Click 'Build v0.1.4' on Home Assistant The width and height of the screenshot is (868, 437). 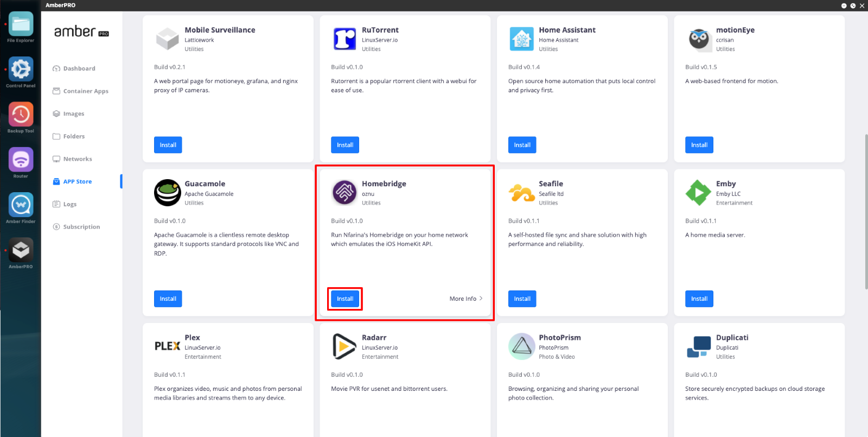click(x=524, y=67)
